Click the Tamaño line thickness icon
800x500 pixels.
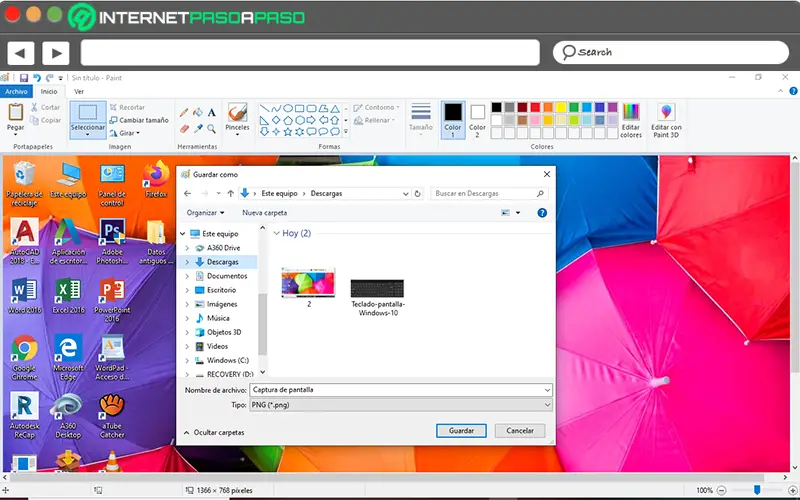tap(421, 111)
